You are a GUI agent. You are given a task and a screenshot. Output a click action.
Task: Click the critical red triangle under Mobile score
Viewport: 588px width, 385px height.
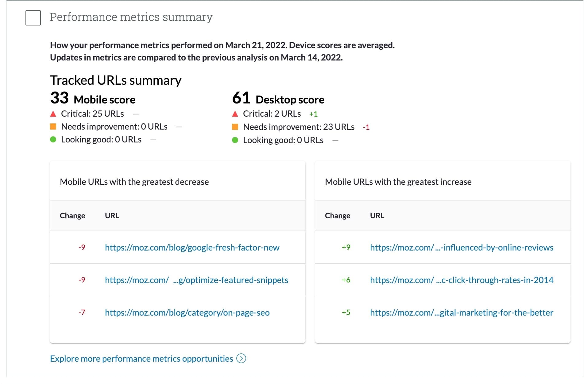[x=53, y=114]
